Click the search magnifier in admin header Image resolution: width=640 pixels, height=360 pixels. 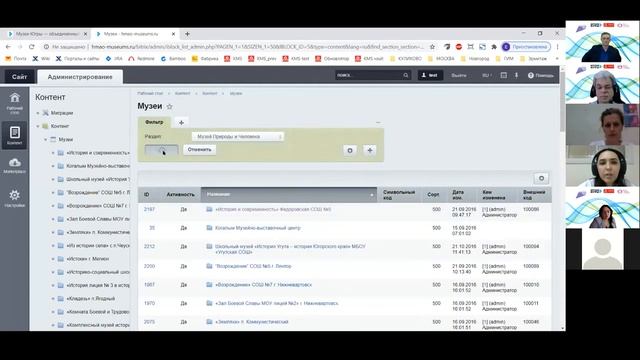click(406, 75)
